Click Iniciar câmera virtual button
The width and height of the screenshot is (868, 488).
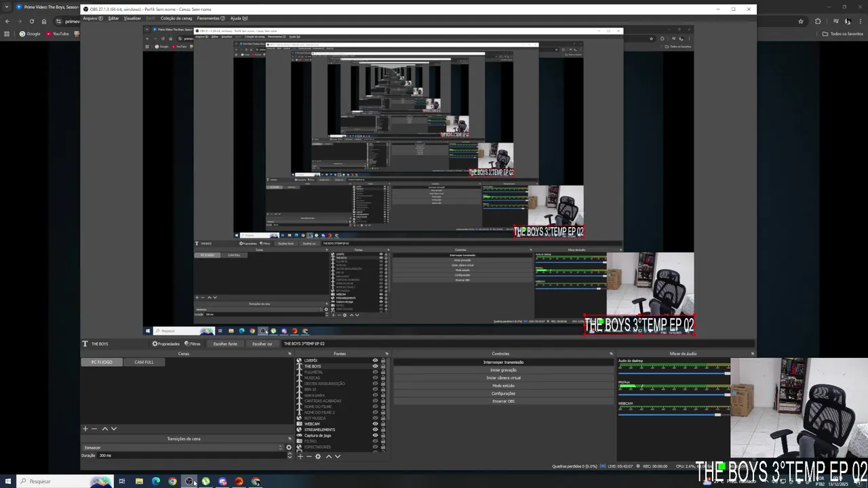tap(503, 378)
